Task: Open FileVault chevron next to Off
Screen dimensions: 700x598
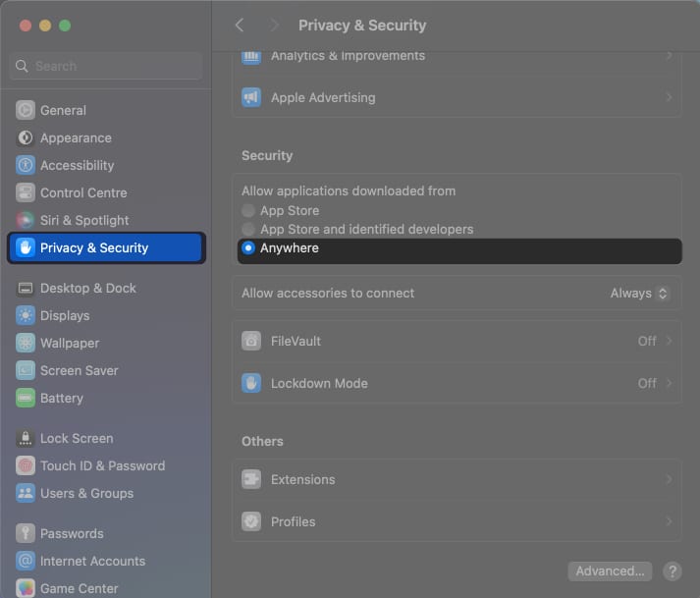Action: tap(669, 341)
